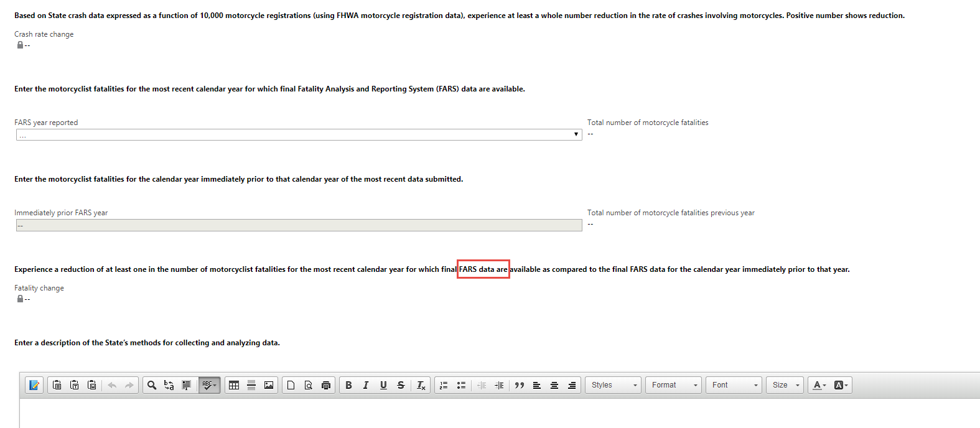Click 'Total number of motorcycle fatalities' label
The height and width of the screenshot is (428, 980).
648,123
